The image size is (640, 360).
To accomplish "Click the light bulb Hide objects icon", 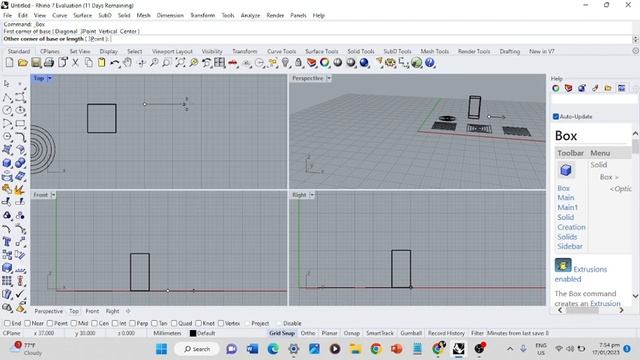I will (x=285, y=63).
